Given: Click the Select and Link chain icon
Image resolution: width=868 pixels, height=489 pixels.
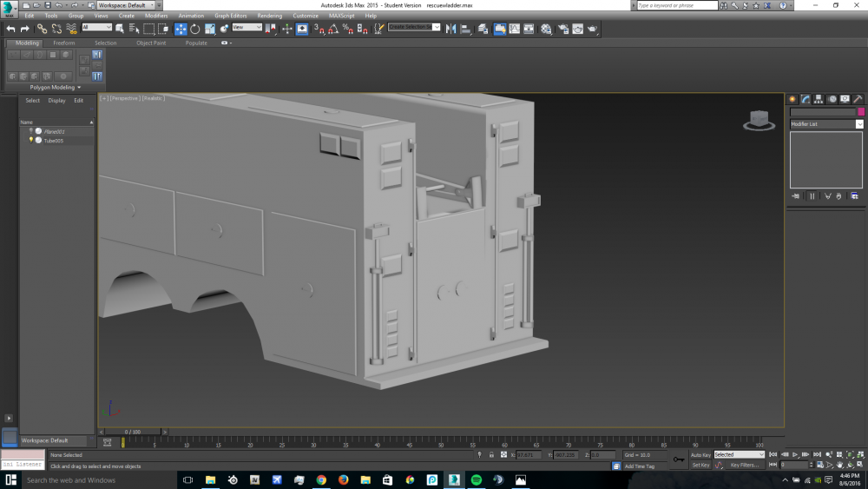Looking at the screenshot, I should tap(42, 29).
